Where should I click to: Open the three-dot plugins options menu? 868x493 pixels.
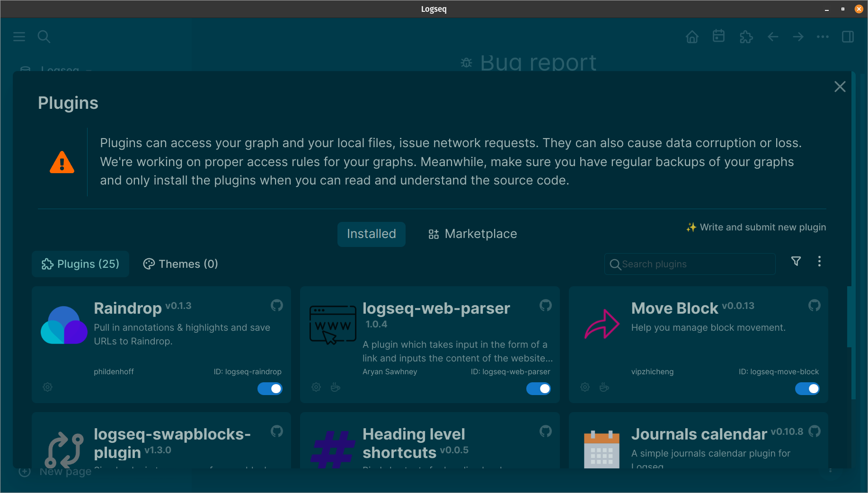pyautogui.click(x=819, y=261)
